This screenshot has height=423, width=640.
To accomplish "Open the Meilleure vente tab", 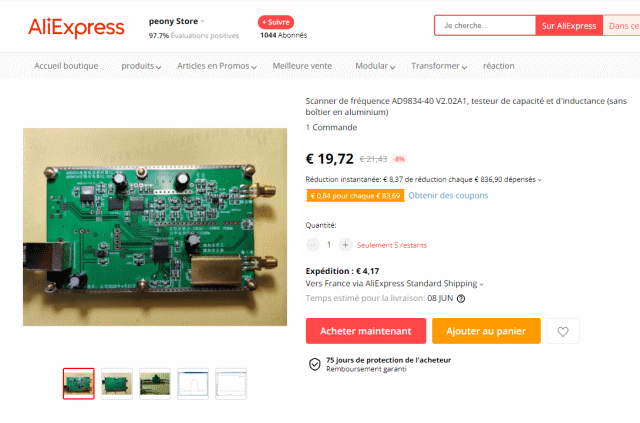I will click(x=302, y=66).
